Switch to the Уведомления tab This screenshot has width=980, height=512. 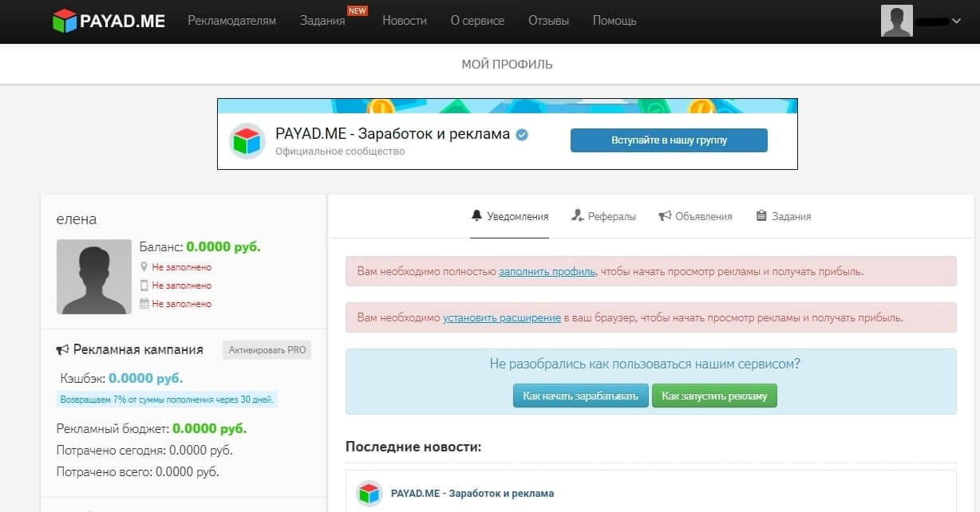[509, 216]
